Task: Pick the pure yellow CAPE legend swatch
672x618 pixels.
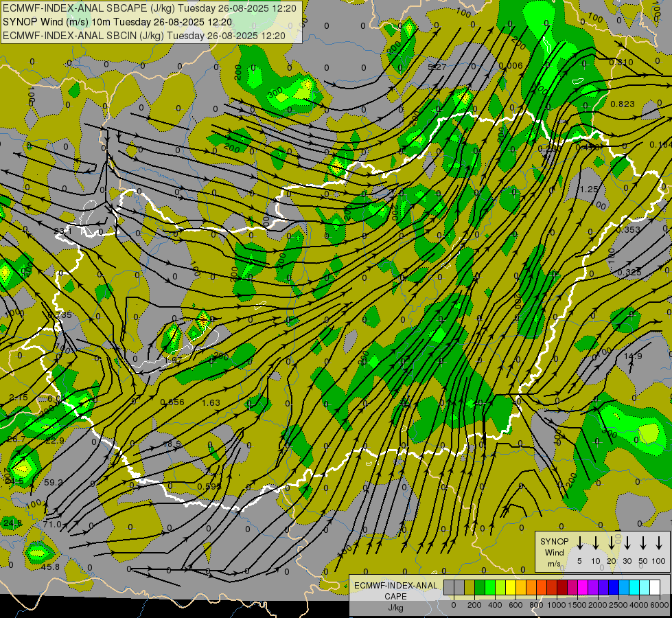Action: (x=511, y=588)
